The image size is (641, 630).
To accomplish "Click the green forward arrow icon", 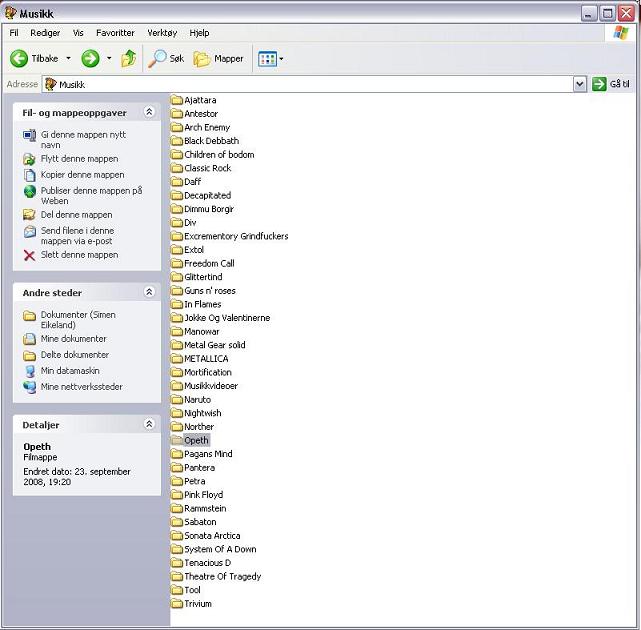I will [x=90, y=58].
